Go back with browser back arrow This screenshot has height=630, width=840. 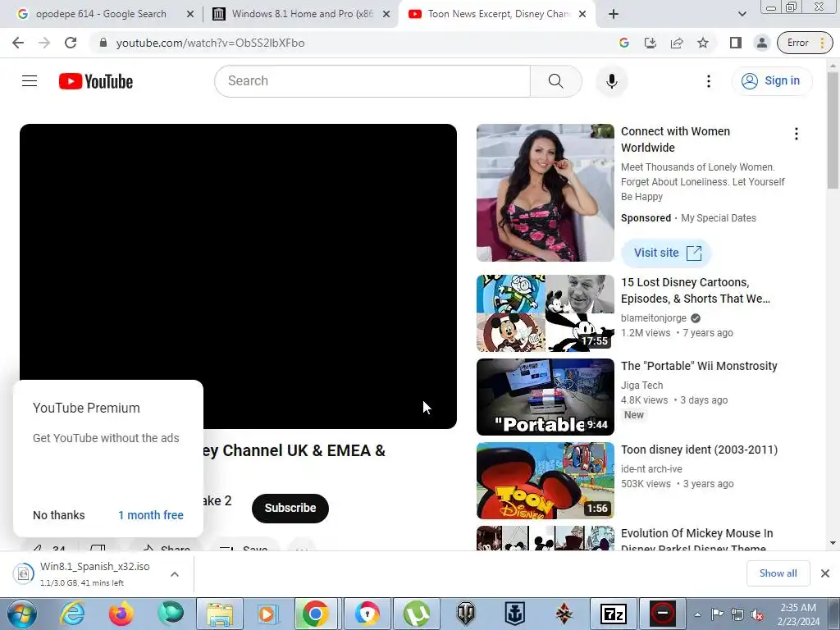click(18, 43)
